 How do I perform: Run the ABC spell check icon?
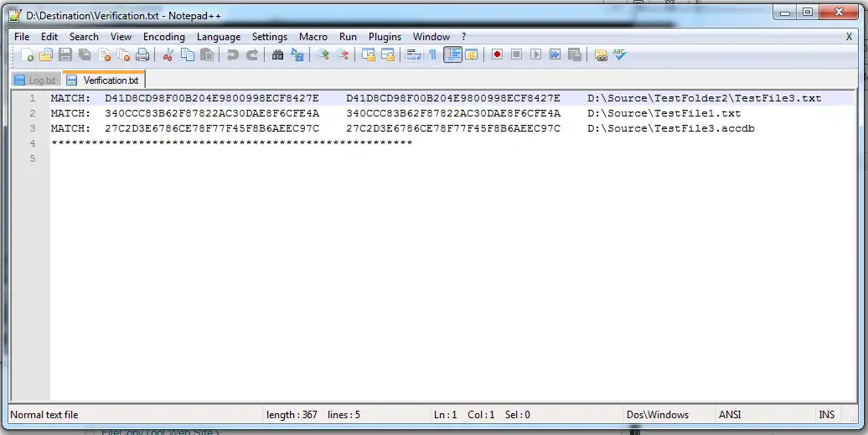[620, 54]
